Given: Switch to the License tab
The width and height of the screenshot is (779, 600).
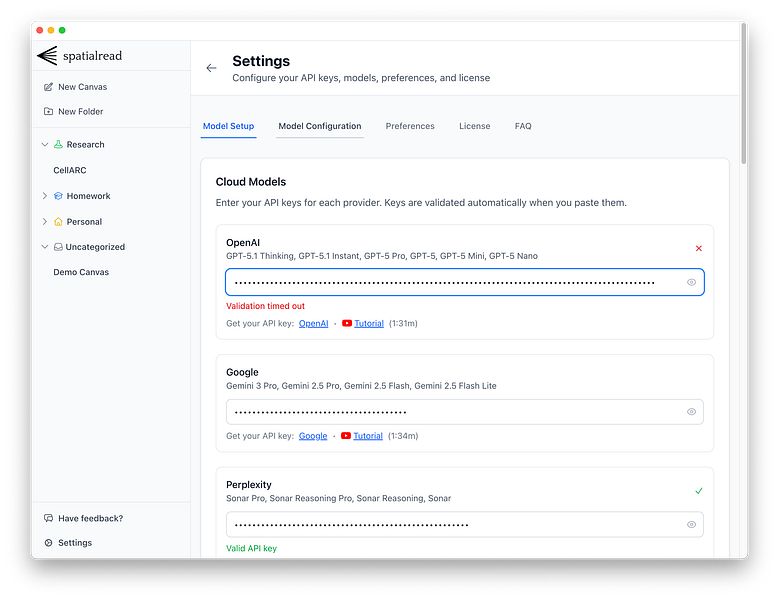Looking at the screenshot, I should pos(474,126).
